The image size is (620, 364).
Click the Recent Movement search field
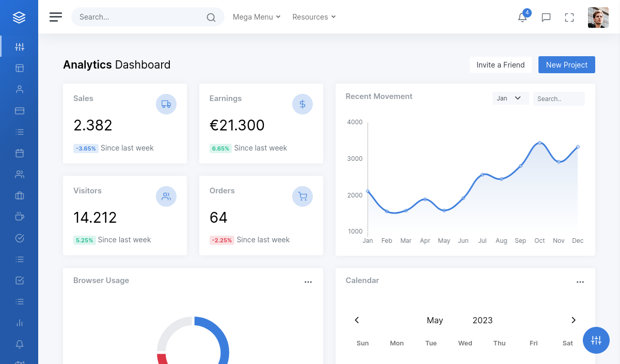point(559,98)
